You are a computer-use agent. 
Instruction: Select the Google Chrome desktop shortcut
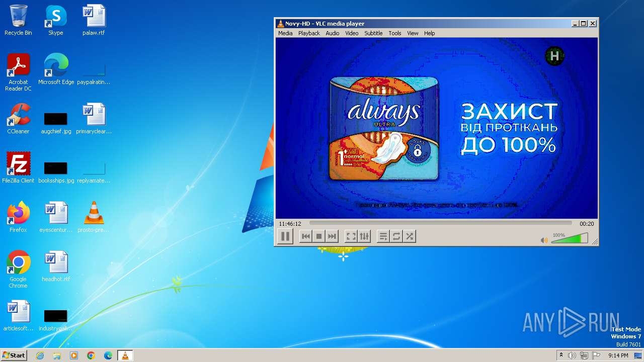[x=18, y=269]
